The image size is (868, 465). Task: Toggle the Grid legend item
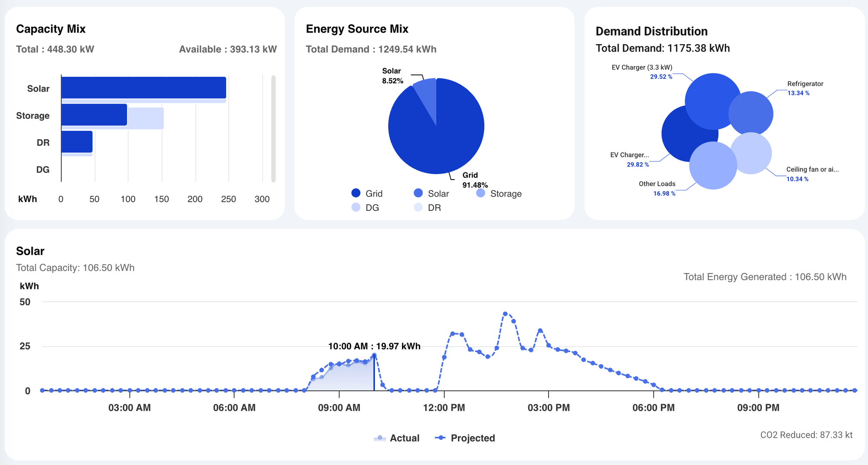click(x=367, y=193)
